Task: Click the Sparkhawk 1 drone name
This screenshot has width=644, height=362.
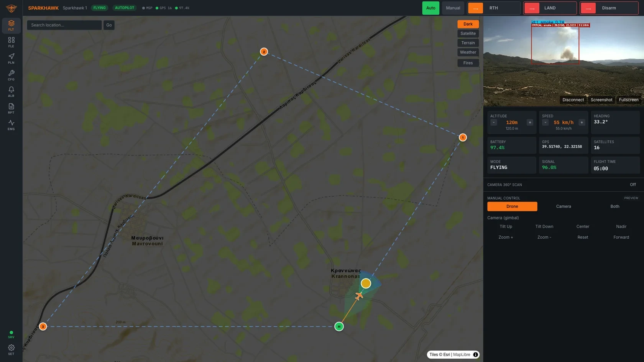Action: 75,8
